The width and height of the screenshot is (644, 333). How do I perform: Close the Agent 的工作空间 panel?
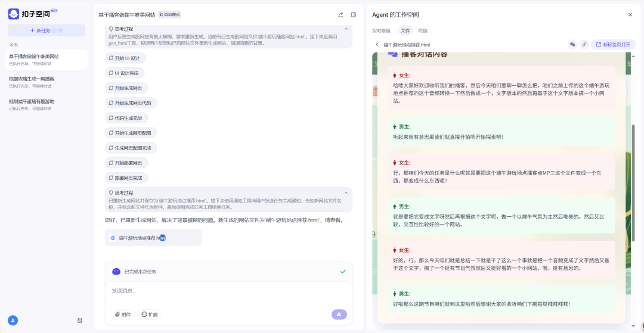630,15
